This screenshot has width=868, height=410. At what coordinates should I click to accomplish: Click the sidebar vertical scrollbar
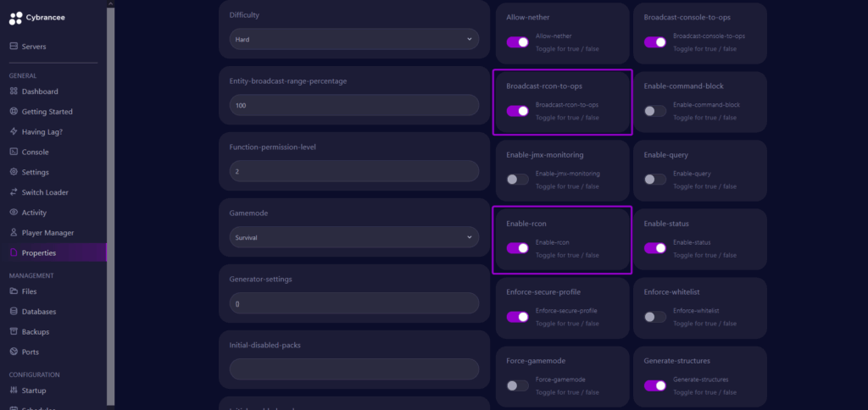(111, 205)
